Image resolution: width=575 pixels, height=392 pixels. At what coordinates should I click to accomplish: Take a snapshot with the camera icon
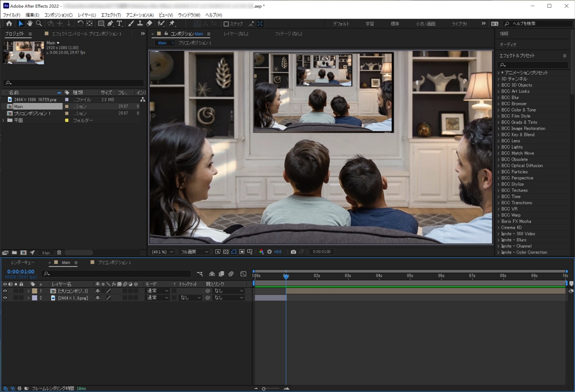tap(293, 252)
